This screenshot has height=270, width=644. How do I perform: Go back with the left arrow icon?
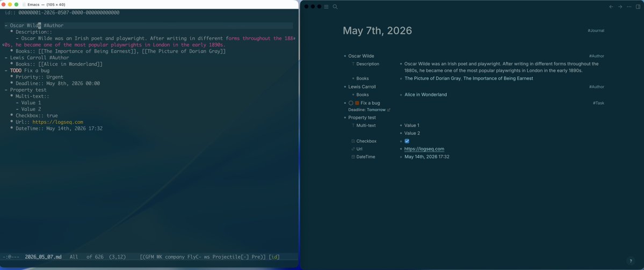point(611,6)
